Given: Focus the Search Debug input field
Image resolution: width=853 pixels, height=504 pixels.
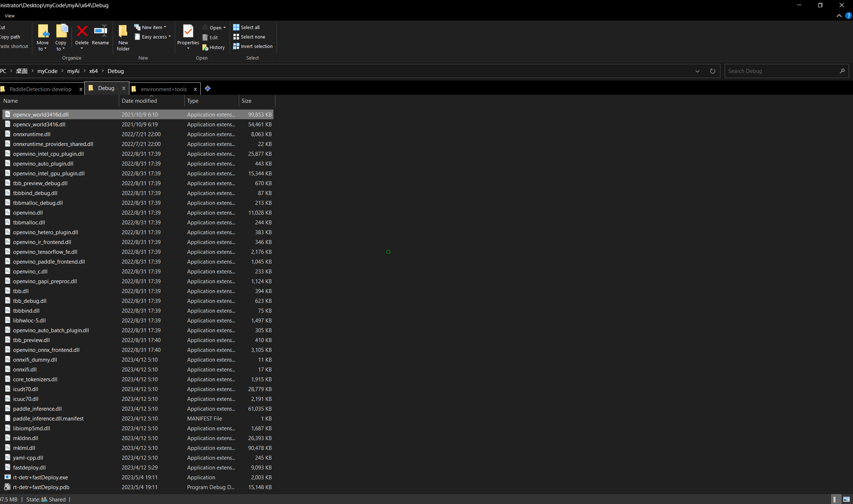Looking at the screenshot, I should (781, 71).
